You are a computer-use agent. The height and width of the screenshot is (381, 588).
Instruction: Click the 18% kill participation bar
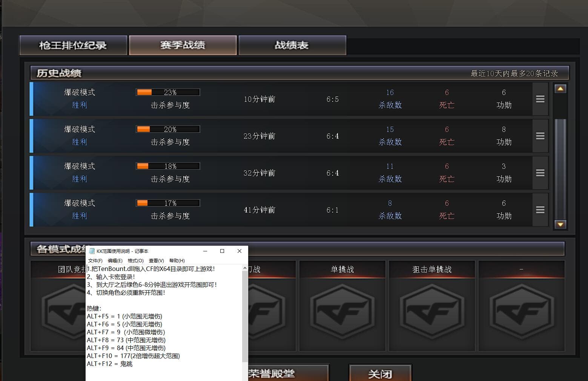coord(168,166)
